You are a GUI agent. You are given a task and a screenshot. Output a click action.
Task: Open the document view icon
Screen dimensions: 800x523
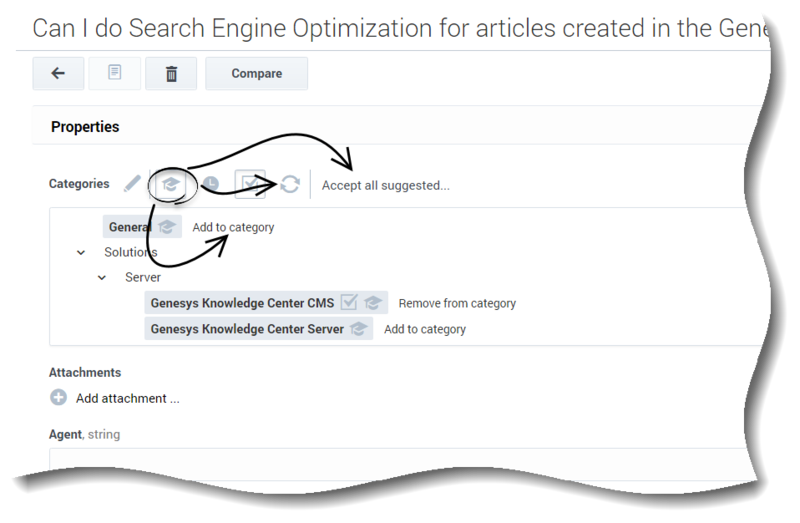pos(115,73)
